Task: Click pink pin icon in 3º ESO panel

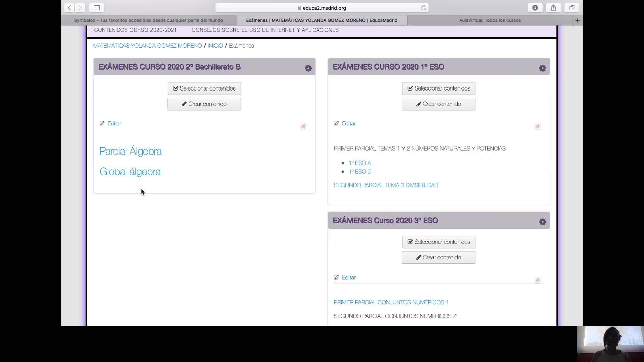Action: click(x=538, y=280)
